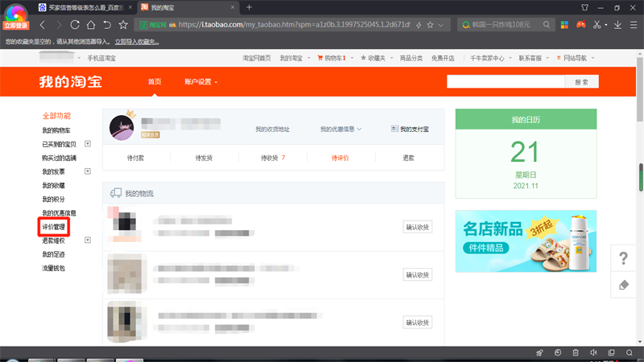Viewport: 644px width, 362px height.
Task: Open the colorful apps grid icon
Action: tap(565, 25)
